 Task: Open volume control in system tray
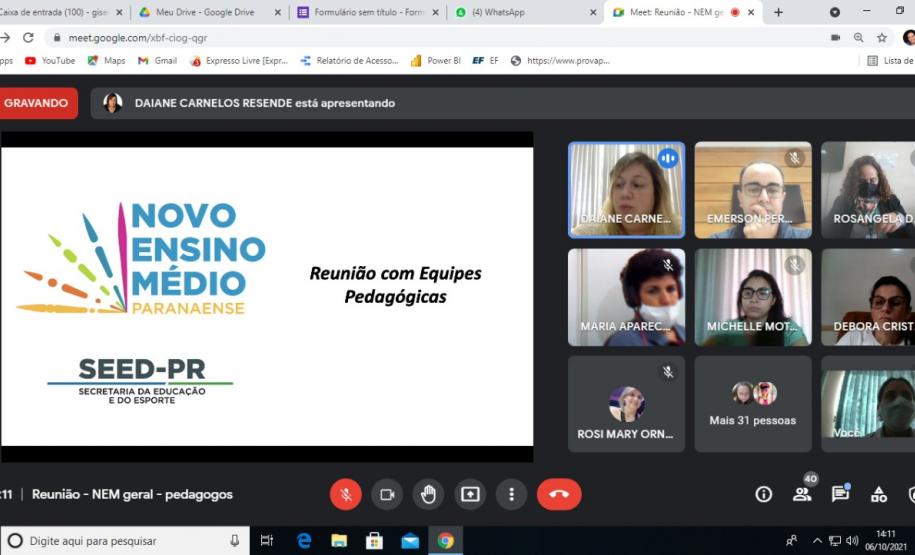[852, 541]
